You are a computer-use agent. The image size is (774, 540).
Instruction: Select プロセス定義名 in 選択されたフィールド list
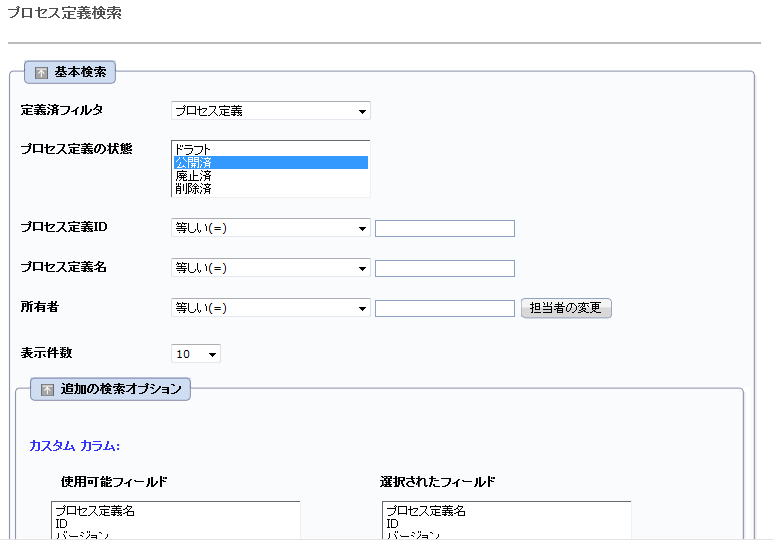[506, 510]
